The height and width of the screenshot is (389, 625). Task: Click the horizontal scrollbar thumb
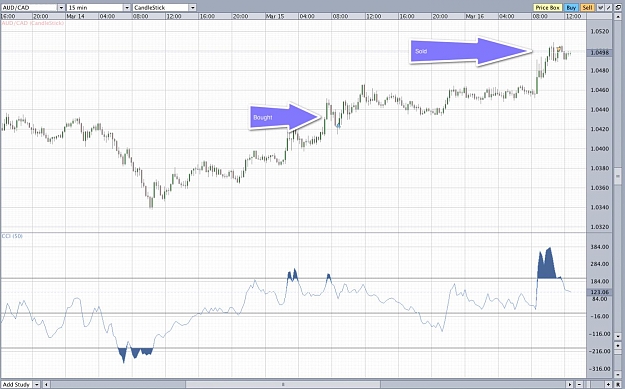pos(284,385)
